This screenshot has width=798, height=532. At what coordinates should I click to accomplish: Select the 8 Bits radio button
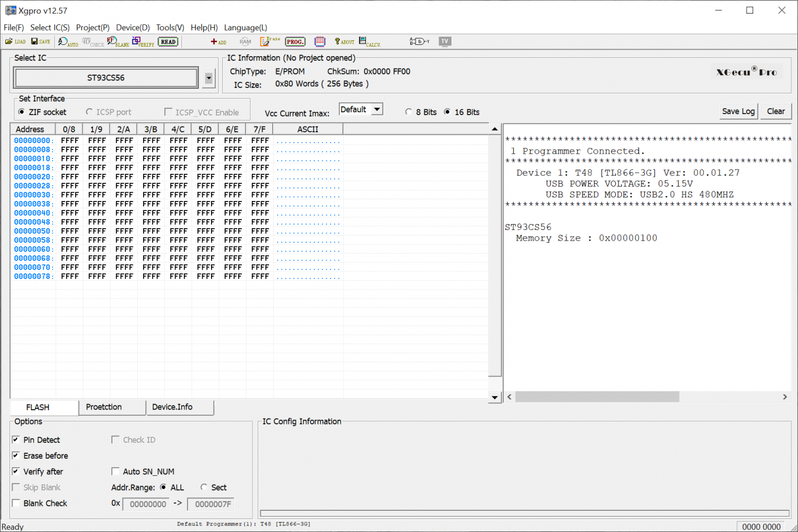(408, 112)
